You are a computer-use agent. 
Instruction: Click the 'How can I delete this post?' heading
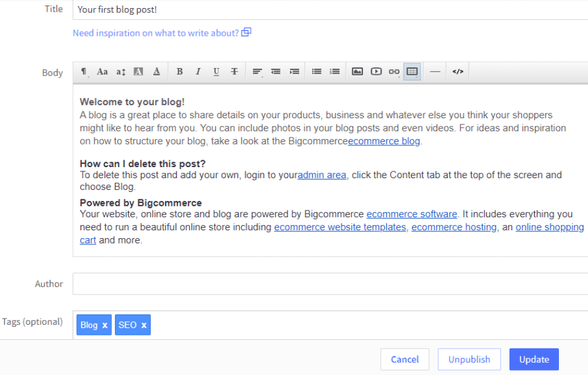[142, 164]
